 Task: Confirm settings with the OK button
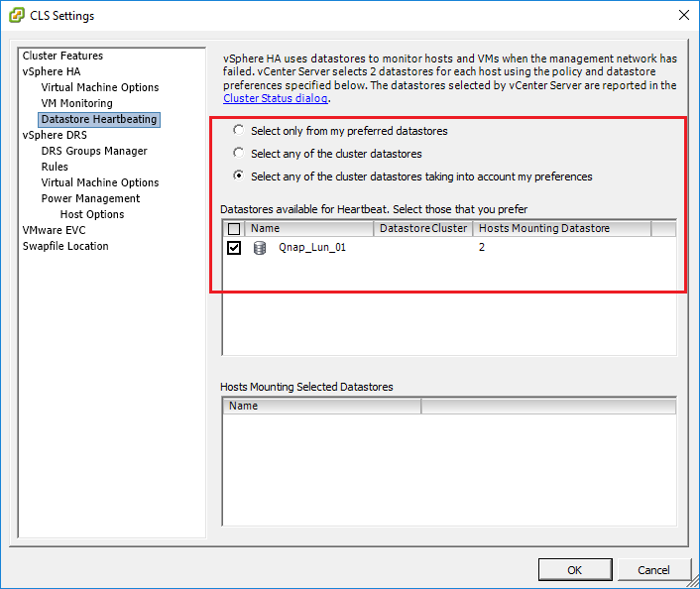click(x=575, y=570)
